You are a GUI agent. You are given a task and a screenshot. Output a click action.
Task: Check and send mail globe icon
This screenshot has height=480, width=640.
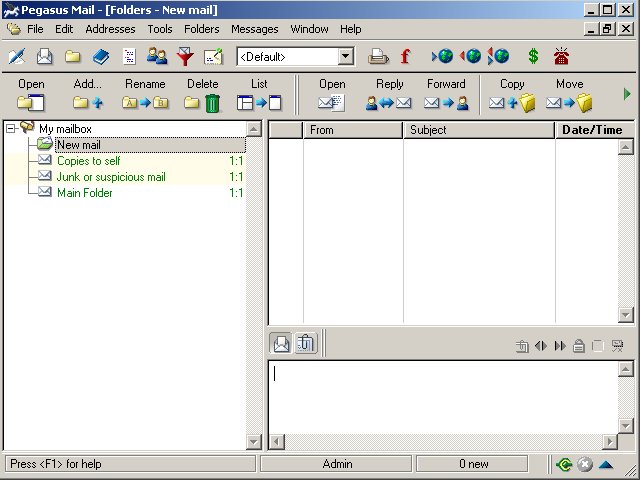[498, 56]
